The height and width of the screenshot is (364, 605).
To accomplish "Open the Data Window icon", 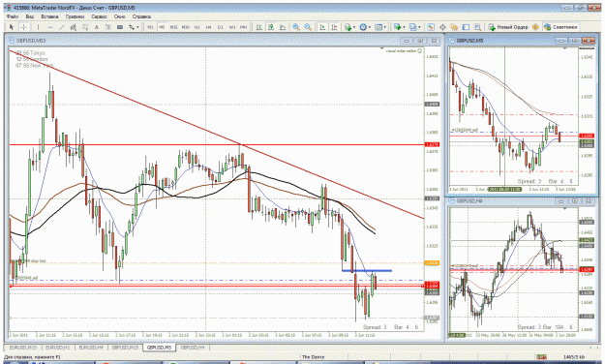I will [442, 27].
